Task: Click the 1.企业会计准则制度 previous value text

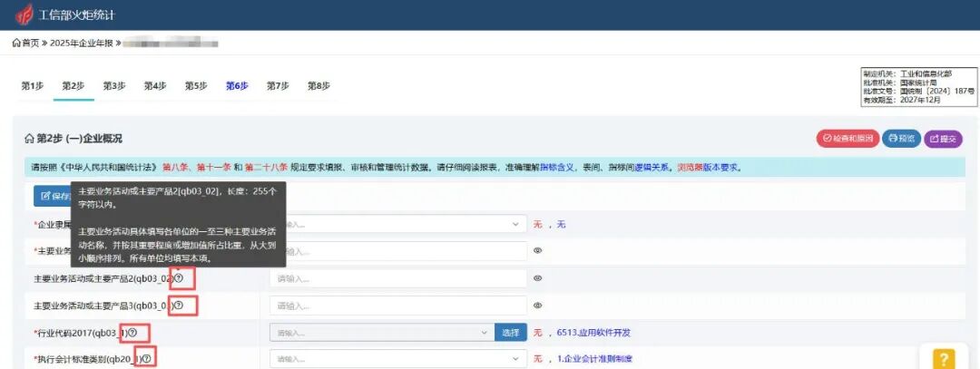Action: click(596, 359)
